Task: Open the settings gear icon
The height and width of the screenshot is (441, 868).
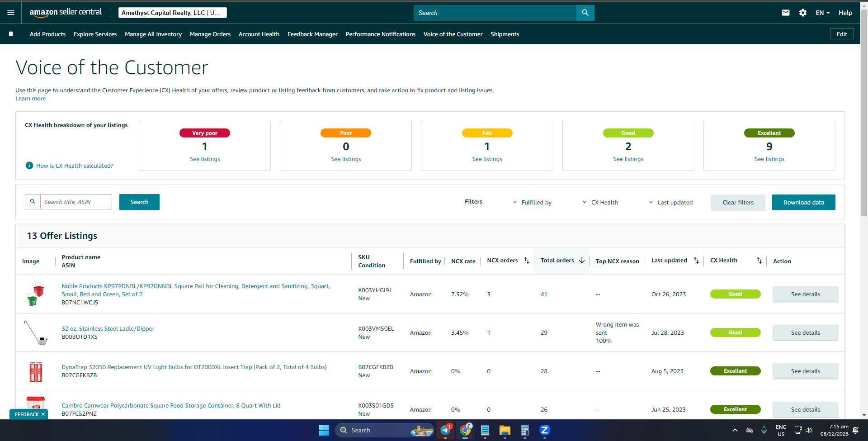Action: [803, 13]
